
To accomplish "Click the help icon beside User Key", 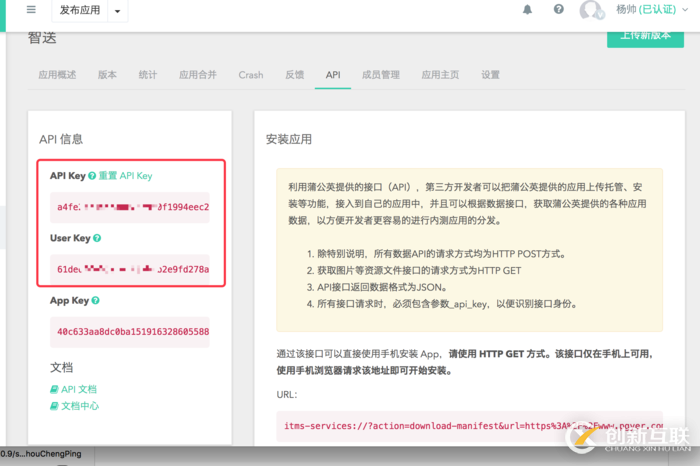I will pyautogui.click(x=97, y=239).
